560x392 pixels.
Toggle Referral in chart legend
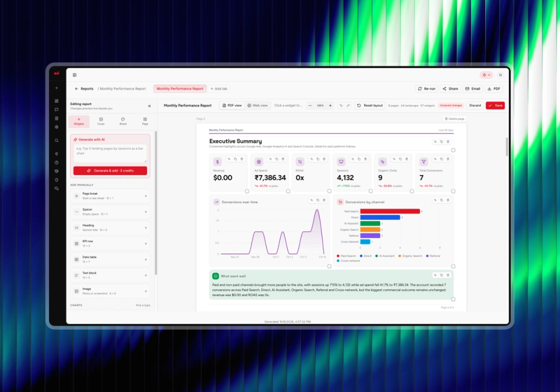click(433, 256)
